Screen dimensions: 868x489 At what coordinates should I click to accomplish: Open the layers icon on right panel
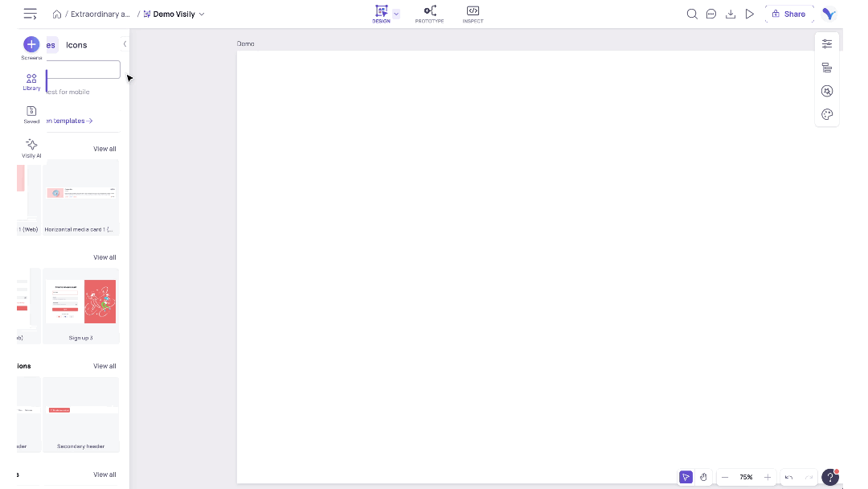click(x=827, y=68)
